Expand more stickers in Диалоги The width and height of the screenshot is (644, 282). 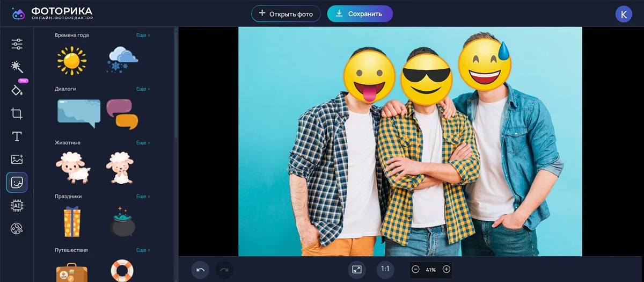[143, 89]
